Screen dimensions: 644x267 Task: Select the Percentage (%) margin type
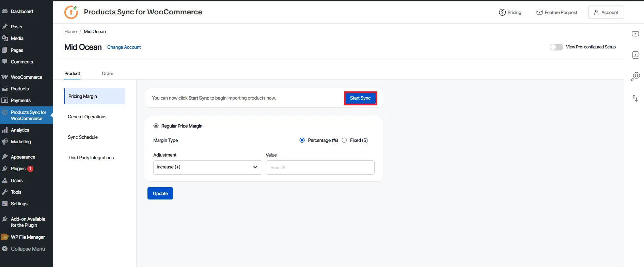(302, 140)
